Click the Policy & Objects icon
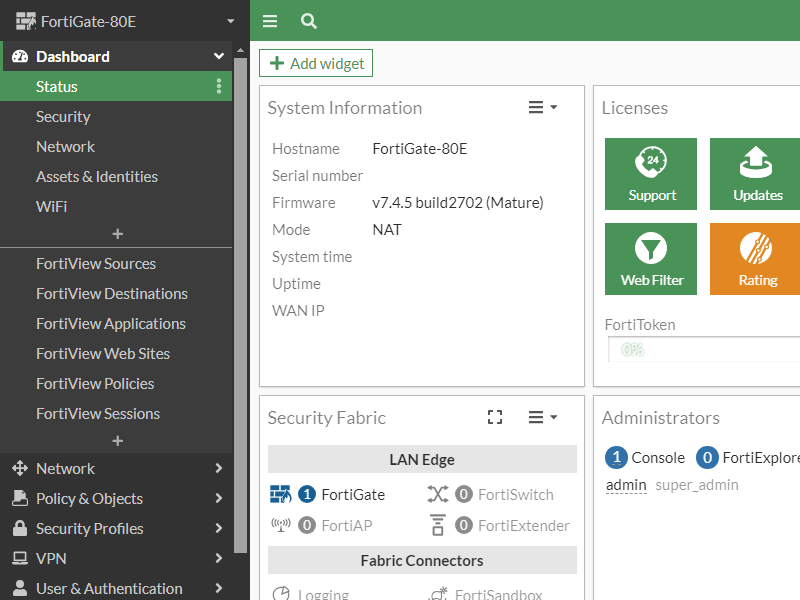Viewport: 800px width, 600px height. click(x=20, y=498)
